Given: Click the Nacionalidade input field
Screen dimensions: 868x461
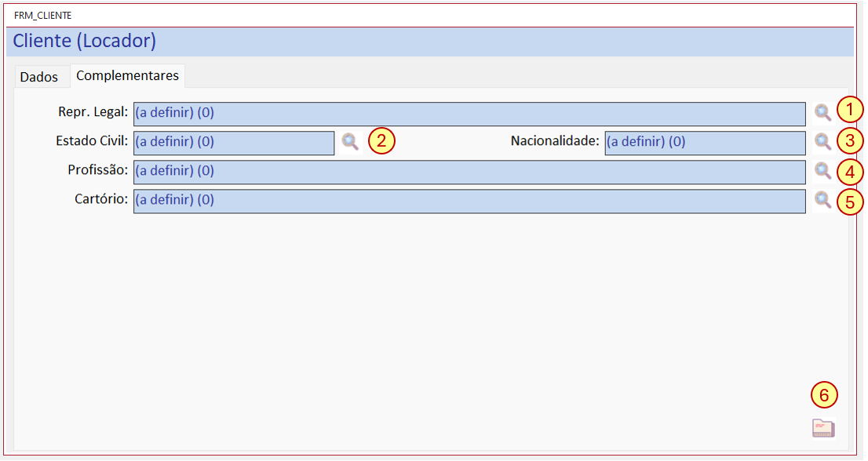Looking at the screenshot, I should [706, 143].
